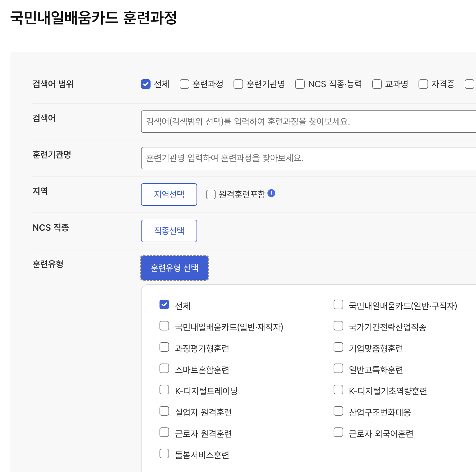Enable the 원격훈련포함 checkbox

211,195
